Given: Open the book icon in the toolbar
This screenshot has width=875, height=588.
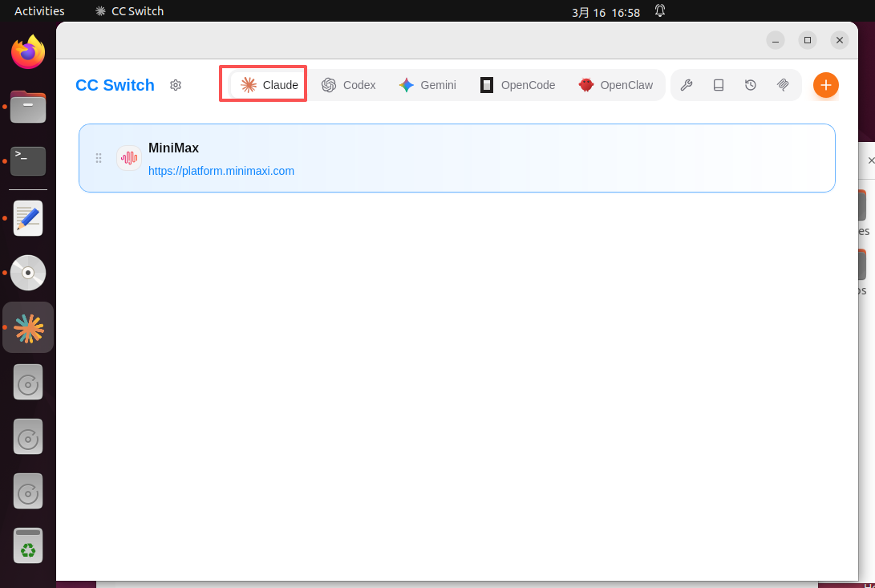Looking at the screenshot, I should pos(719,85).
